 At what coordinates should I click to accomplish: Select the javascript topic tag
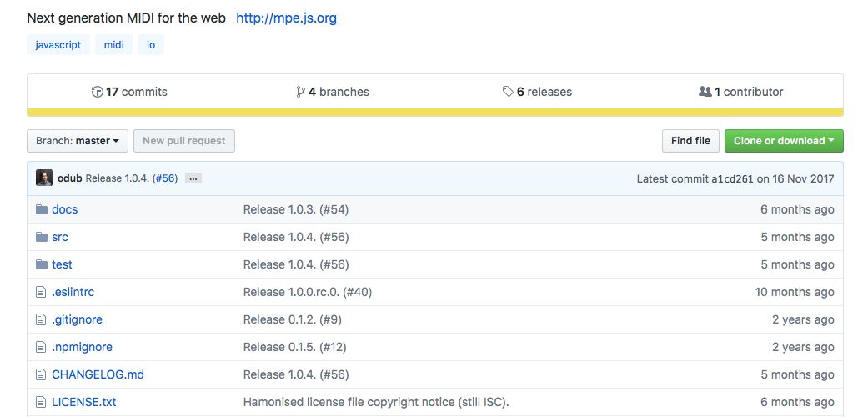58,45
